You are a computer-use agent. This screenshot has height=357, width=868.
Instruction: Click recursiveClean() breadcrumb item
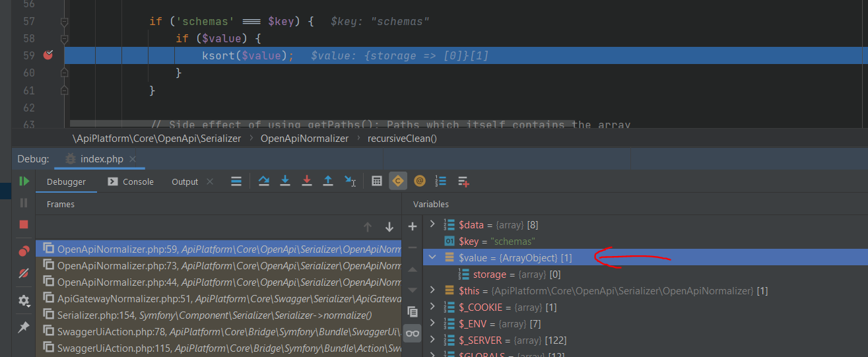tap(402, 139)
